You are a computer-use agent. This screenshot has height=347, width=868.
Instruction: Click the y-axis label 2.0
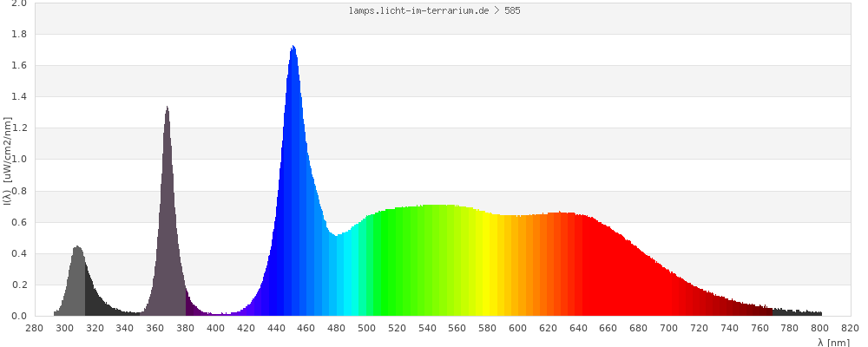[x=18, y=3]
